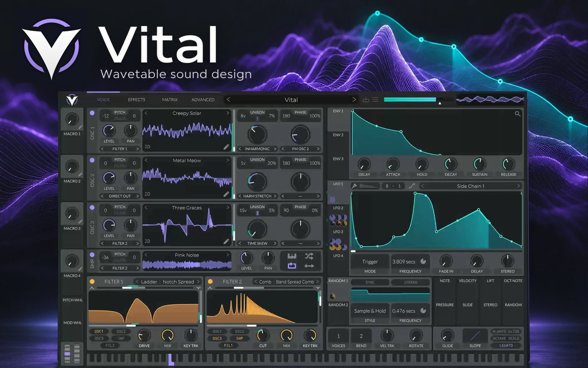Image resolution: width=588 pixels, height=368 pixels.
Task: Click the magnifier icon in the envelope display
Action: 517,114
